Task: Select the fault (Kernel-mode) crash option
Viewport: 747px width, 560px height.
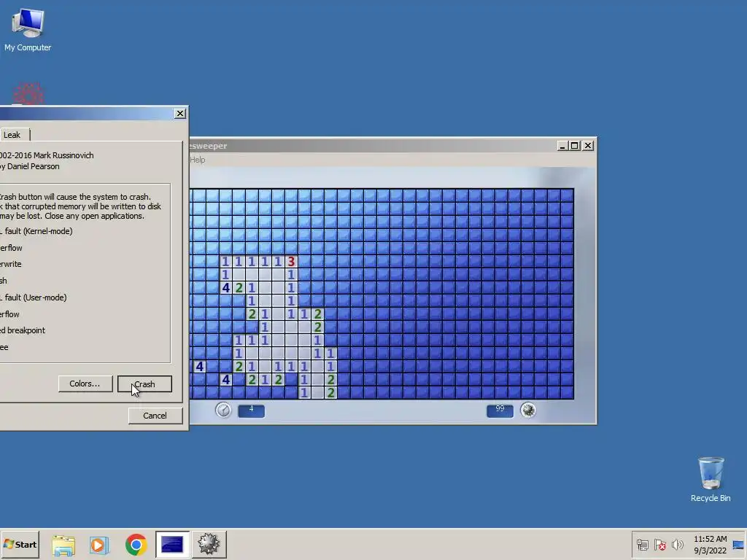Action: pos(36,231)
